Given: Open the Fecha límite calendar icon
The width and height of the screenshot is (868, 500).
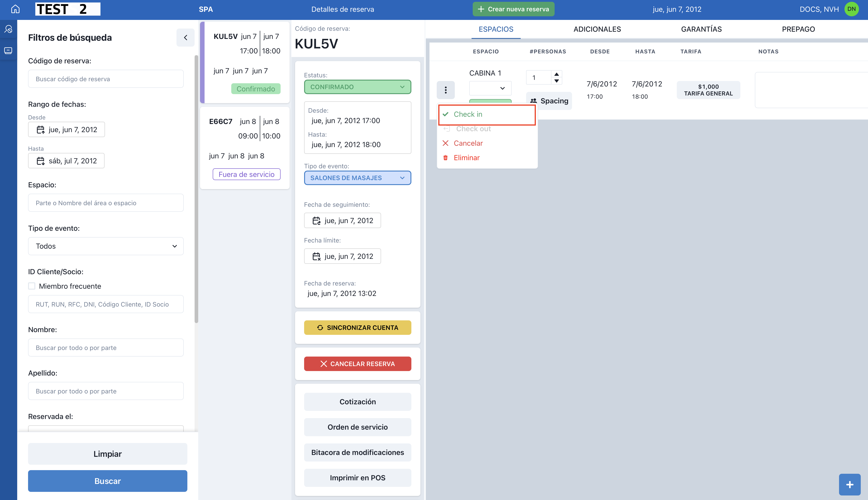Looking at the screenshot, I should [x=316, y=256].
